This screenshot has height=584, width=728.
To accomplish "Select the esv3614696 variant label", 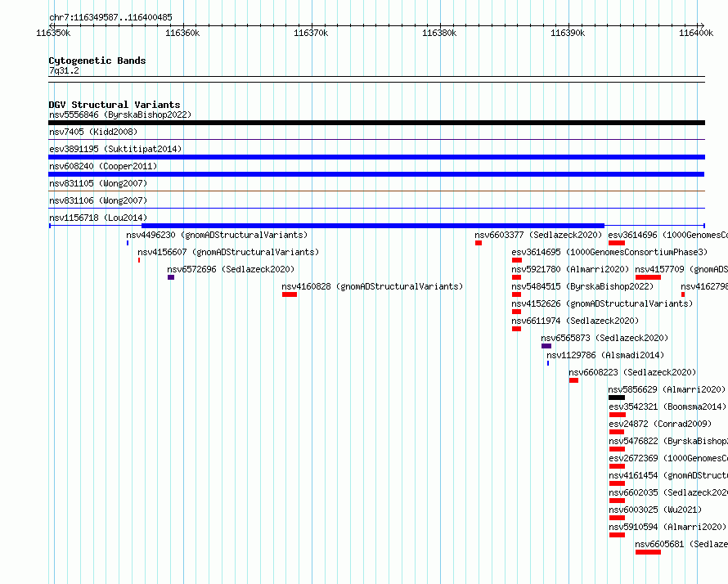I will (668, 235).
